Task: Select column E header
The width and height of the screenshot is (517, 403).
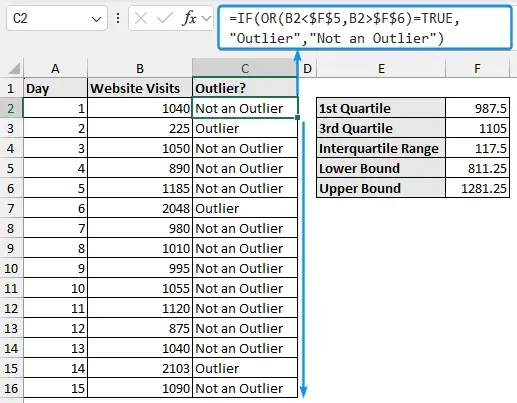Action: (x=381, y=68)
